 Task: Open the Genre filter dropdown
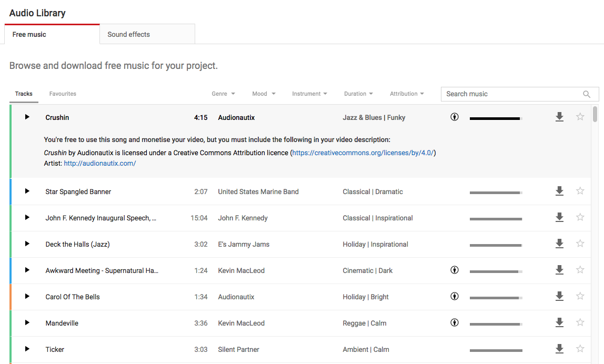pos(223,94)
